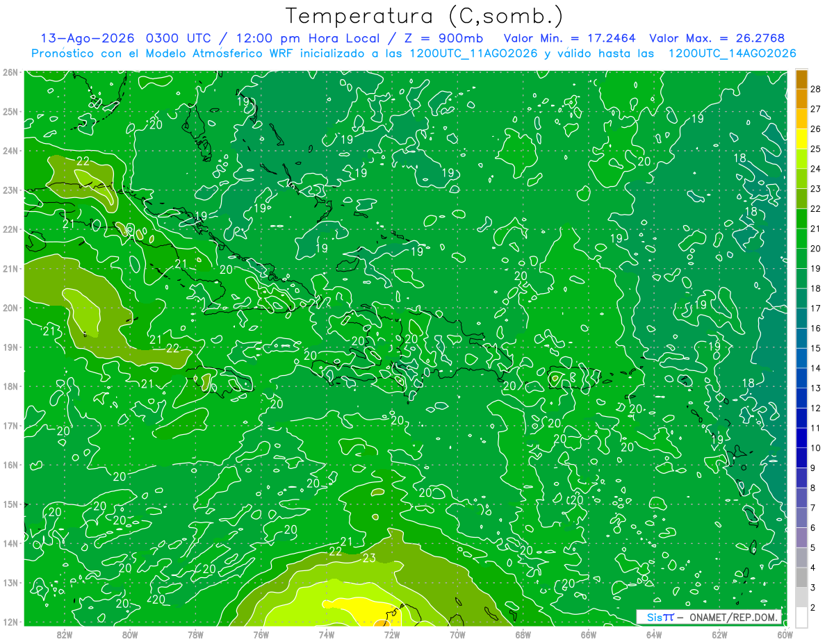The height and width of the screenshot is (644, 834).
Task: Click the yellow colorbar swatch between 25 and 26
Action: pyautogui.click(x=801, y=139)
